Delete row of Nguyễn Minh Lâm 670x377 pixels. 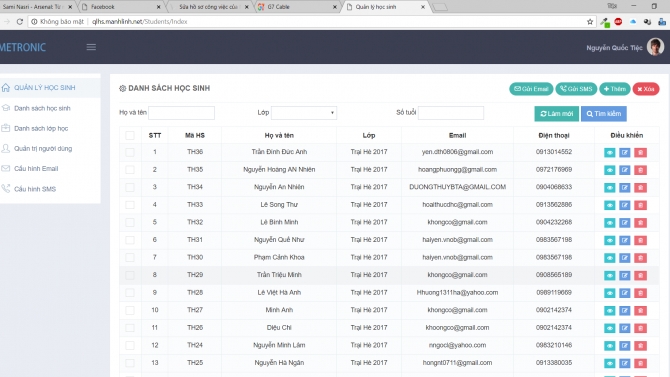[640, 345]
